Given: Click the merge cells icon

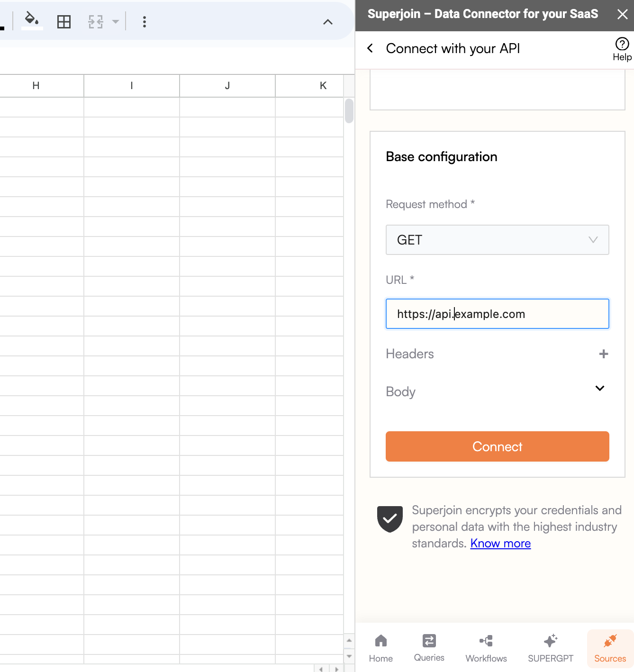Looking at the screenshot, I should coord(96,22).
